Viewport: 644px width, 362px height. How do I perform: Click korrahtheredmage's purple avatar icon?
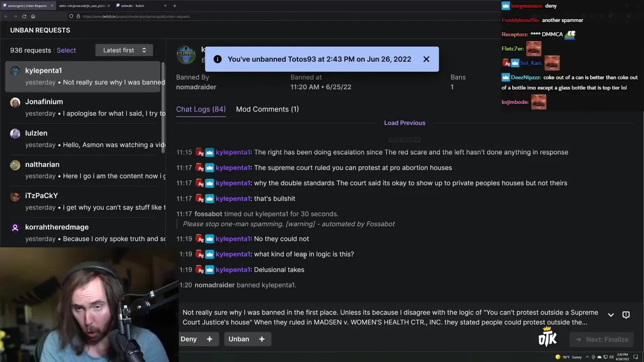[x=15, y=227]
